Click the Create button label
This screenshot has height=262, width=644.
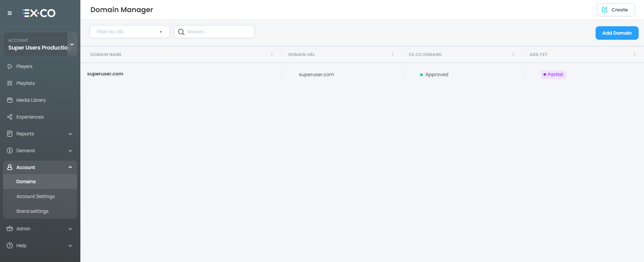click(619, 10)
